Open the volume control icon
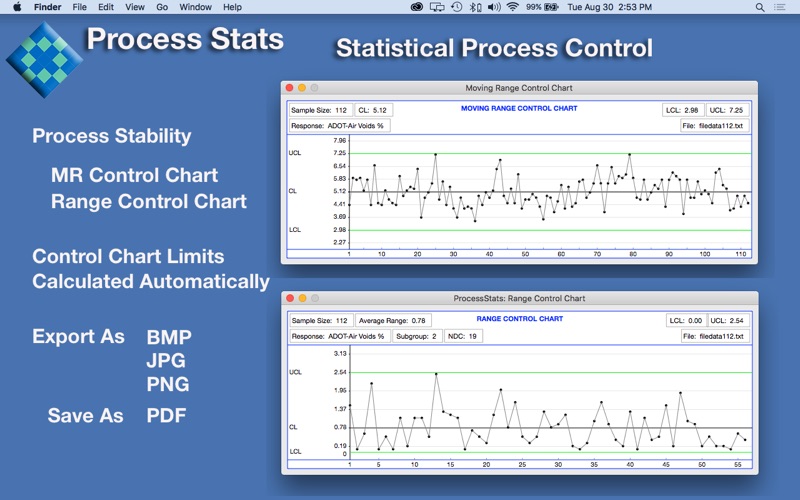Viewport: 800px width, 500px height. (493, 7)
